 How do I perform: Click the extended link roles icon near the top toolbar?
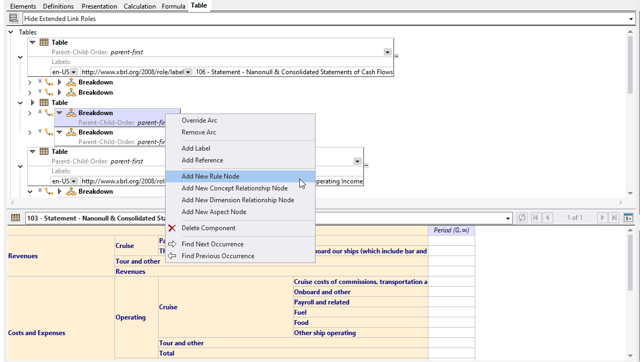pos(13,18)
